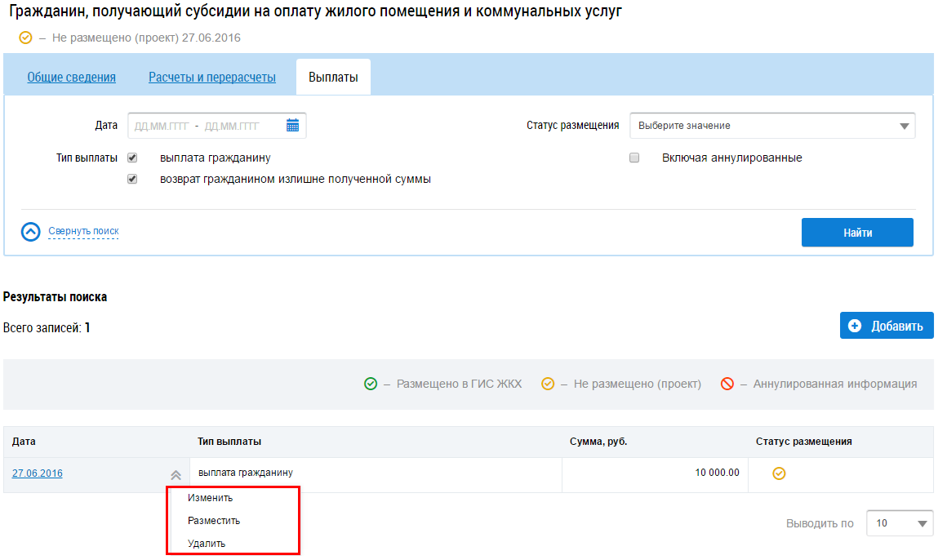Screen dimensions: 938x560
Task: Open the calendar date picker icon
Action: click(293, 126)
